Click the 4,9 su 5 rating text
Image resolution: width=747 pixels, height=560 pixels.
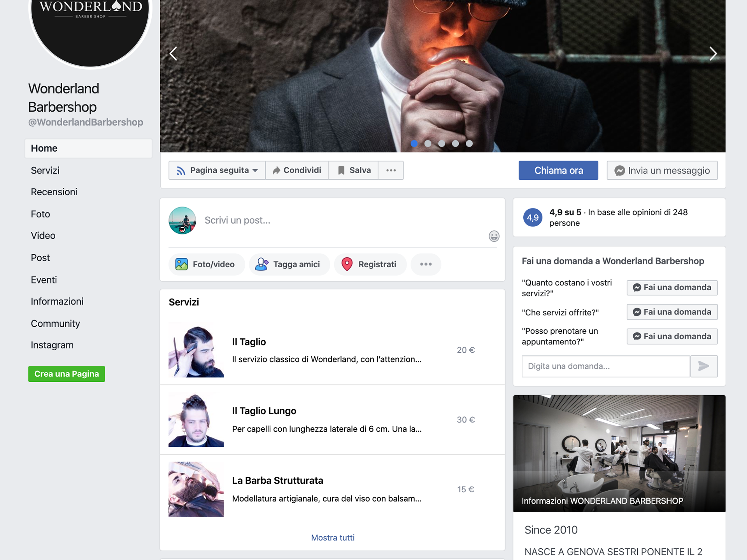565,212
